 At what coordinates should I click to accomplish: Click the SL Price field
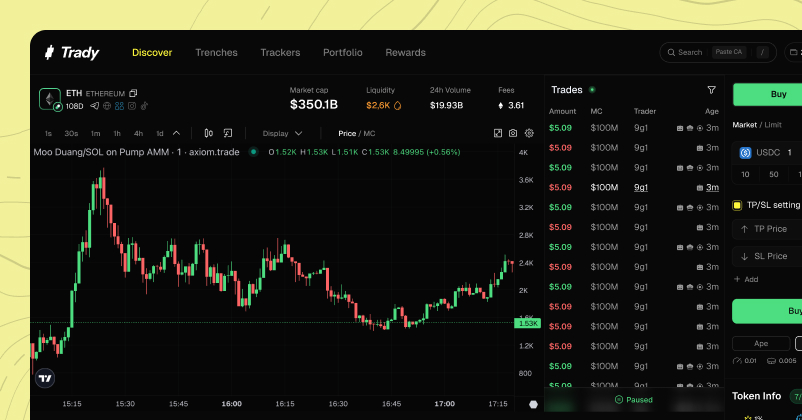coord(767,256)
